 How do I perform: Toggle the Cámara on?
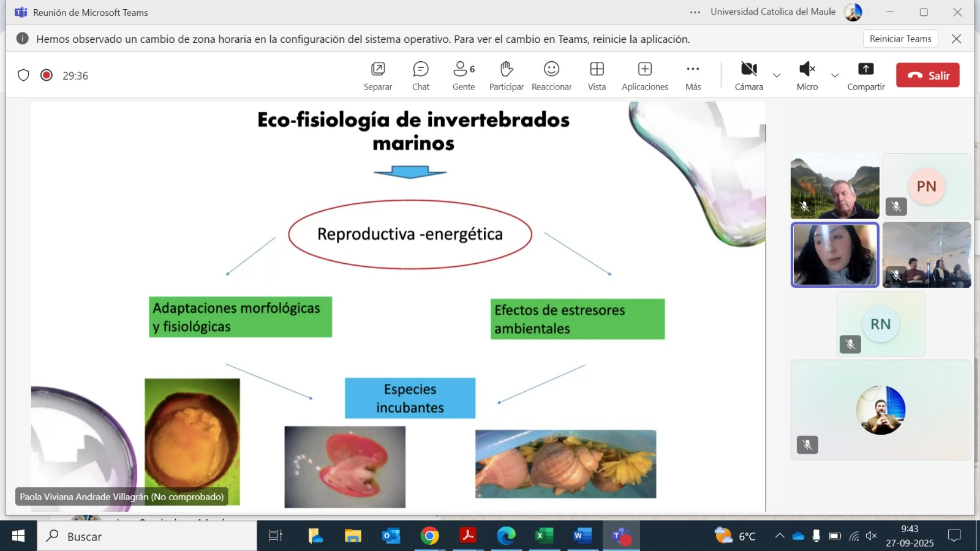coord(748,76)
